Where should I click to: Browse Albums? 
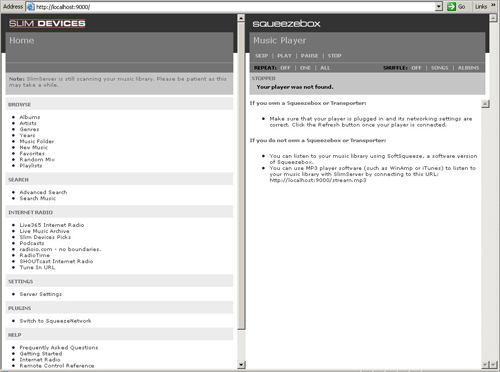point(30,117)
